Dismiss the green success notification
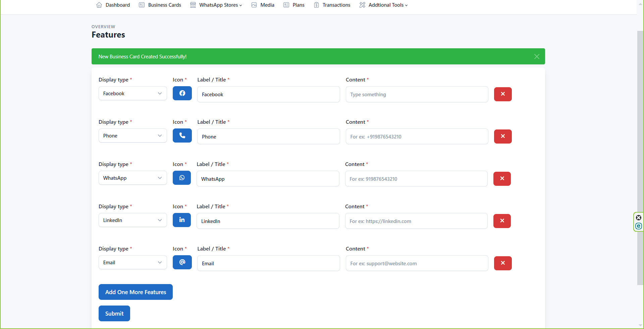644x329 pixels. (x=537, y=56)
